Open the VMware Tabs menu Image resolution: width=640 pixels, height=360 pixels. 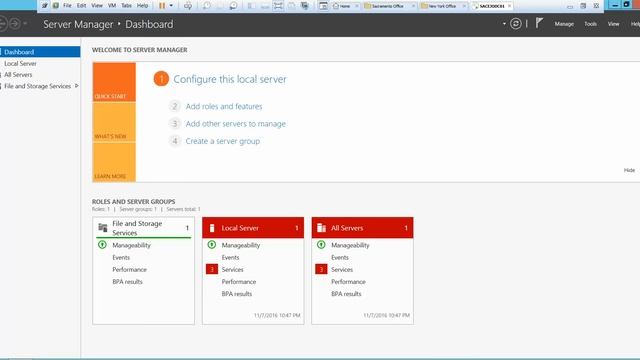click(127, 6)
